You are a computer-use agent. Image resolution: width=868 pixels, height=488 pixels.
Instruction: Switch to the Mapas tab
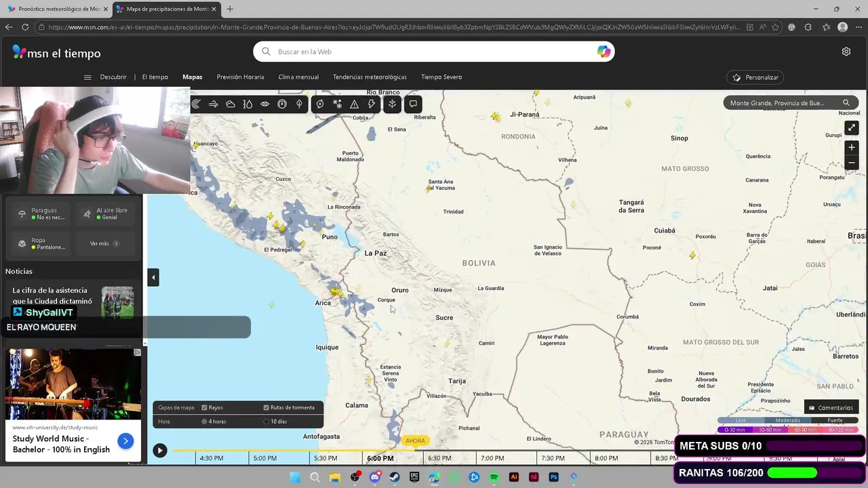(193, 77)
